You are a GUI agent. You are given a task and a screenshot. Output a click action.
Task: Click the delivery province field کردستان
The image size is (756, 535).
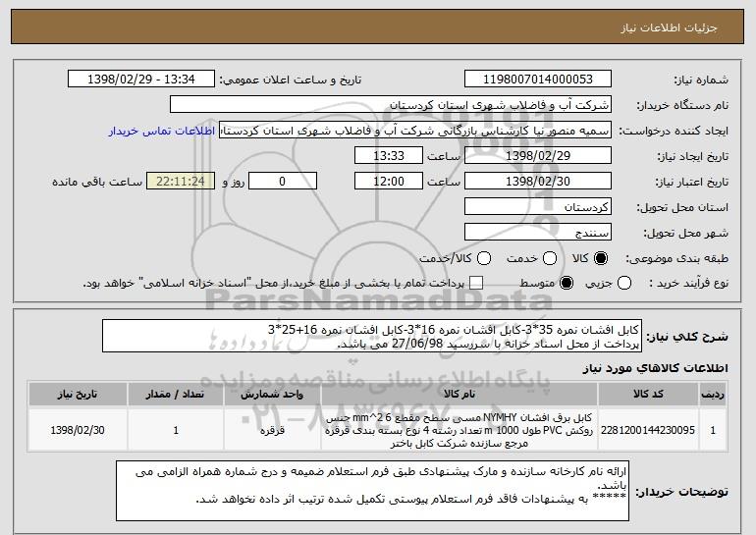(x=538, y=207)
